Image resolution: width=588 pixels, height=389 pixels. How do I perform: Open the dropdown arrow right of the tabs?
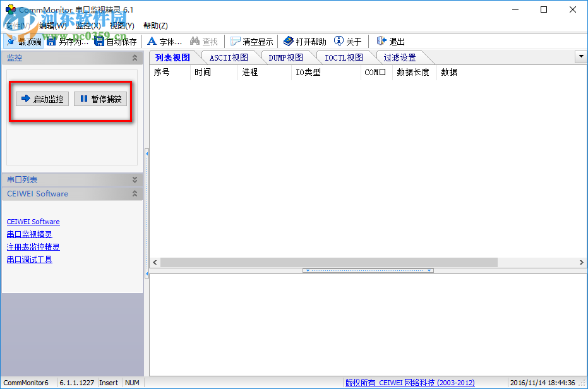(x=580, y=57)
